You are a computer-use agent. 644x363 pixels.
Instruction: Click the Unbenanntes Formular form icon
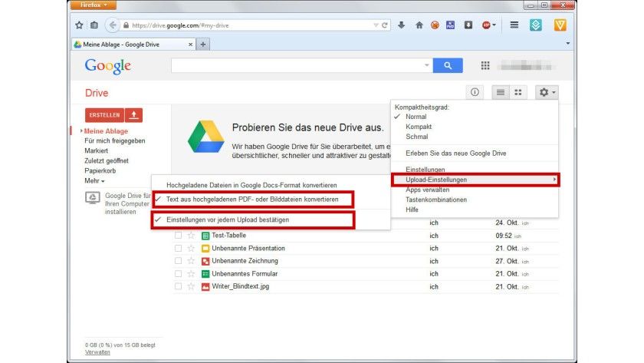point(205,274)
